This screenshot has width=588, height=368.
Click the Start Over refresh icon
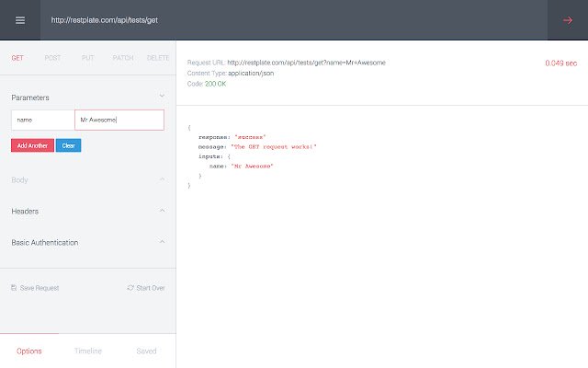pyautogui.click(x=130, y=288)
